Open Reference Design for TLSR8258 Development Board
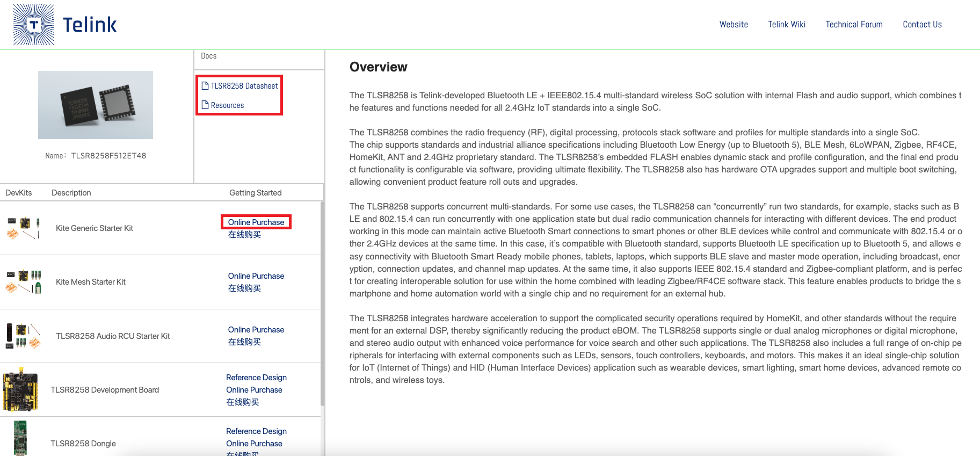The image size is (980, 456). pyautogui.click(x=256, y=378)
